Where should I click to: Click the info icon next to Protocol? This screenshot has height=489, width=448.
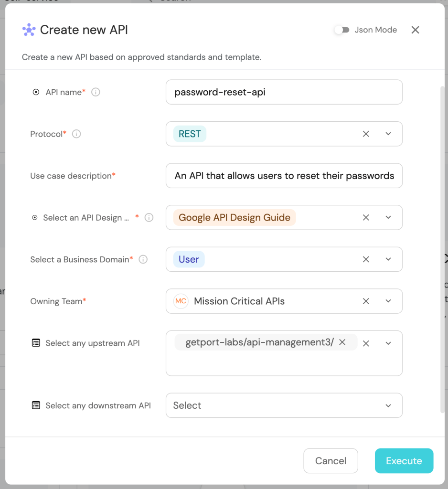[x=76, y=134]
